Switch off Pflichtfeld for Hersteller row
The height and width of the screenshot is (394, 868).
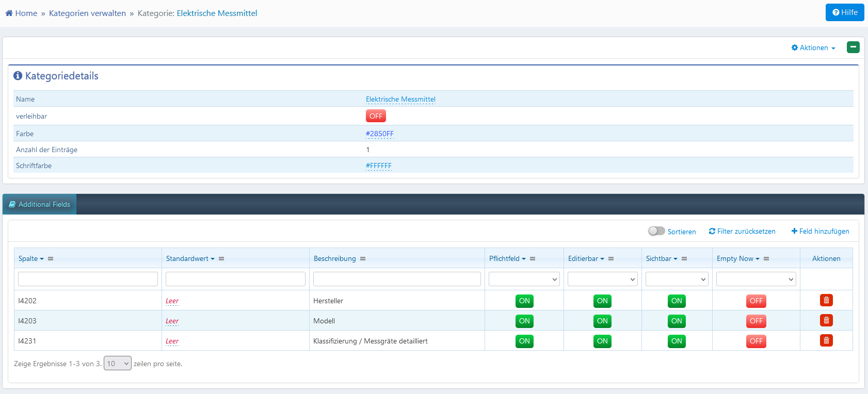(524, 301)
